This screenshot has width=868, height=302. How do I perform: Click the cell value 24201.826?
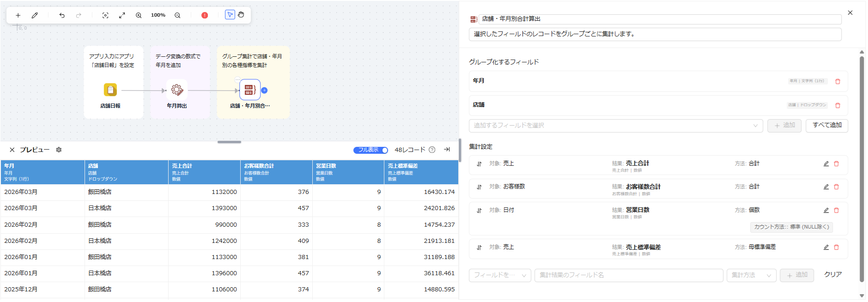[439, 208]
